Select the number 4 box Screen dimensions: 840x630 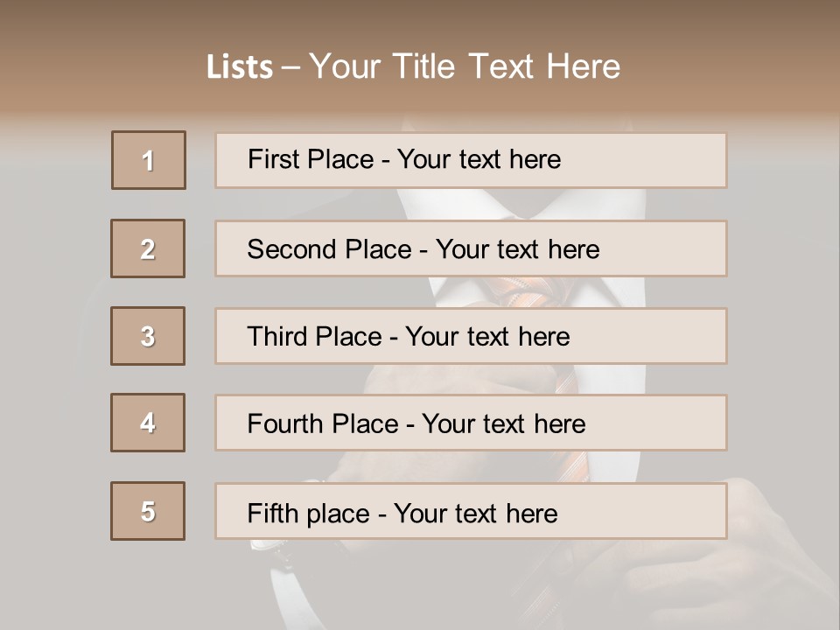(x=148, y=423)
